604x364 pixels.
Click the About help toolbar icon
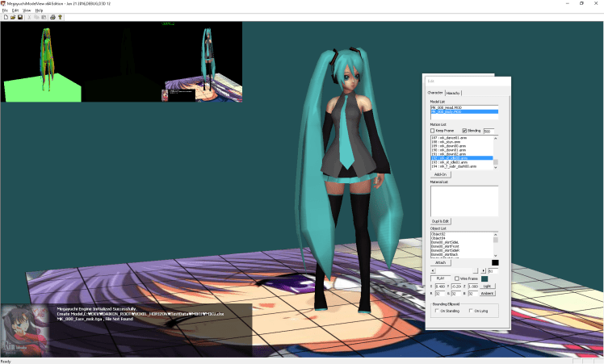(60, 17)
